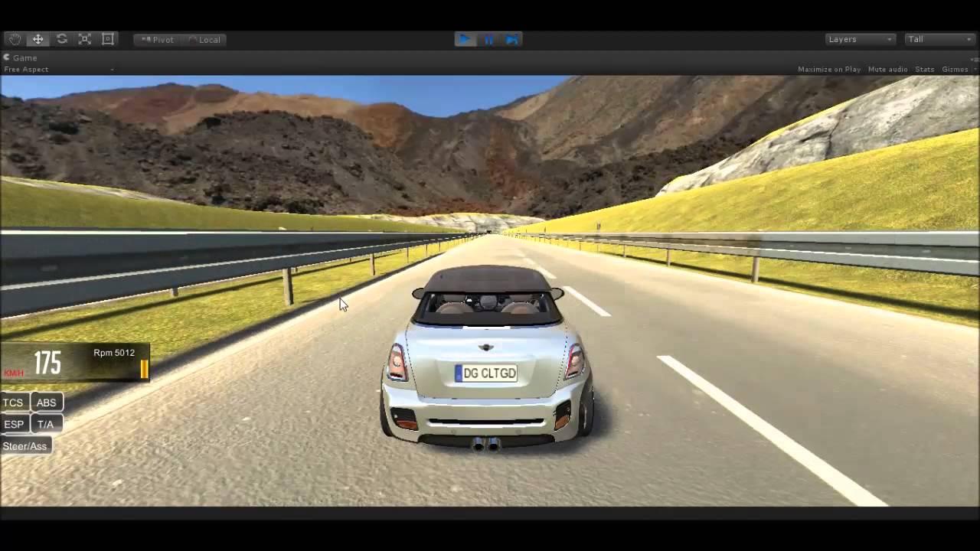
Task: Click the ABS button in game HUD
Action: (47, 403)
